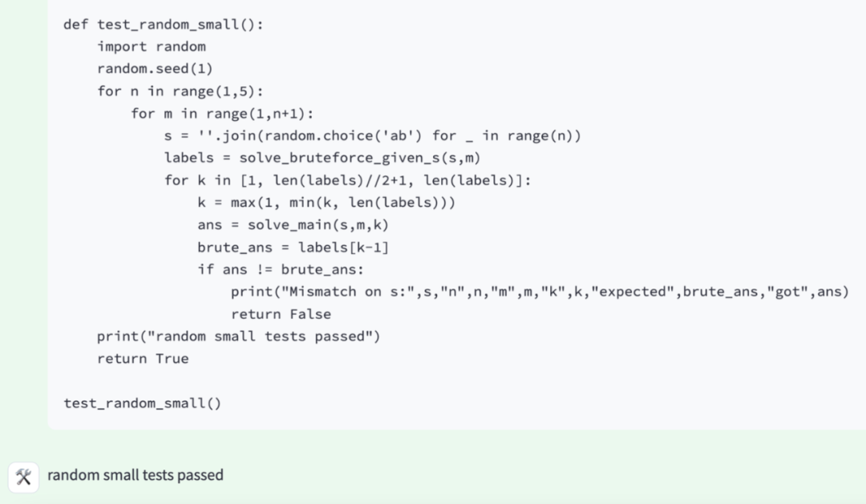The height and width of the screenshot is (504, 866).
Task: Click the 'brute_ans = labels[k-1]' line
Action: (x=293, y=248)
